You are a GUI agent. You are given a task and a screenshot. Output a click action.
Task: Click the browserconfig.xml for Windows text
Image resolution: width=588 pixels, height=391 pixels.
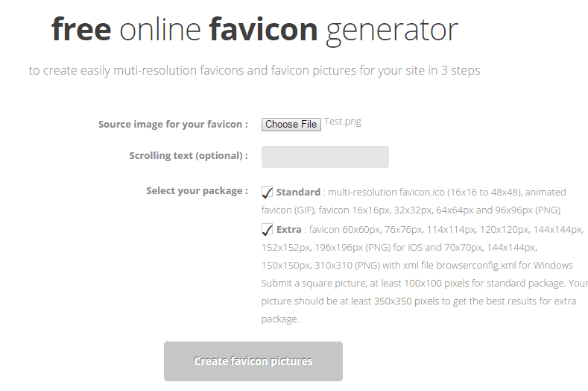pos(505,265)
